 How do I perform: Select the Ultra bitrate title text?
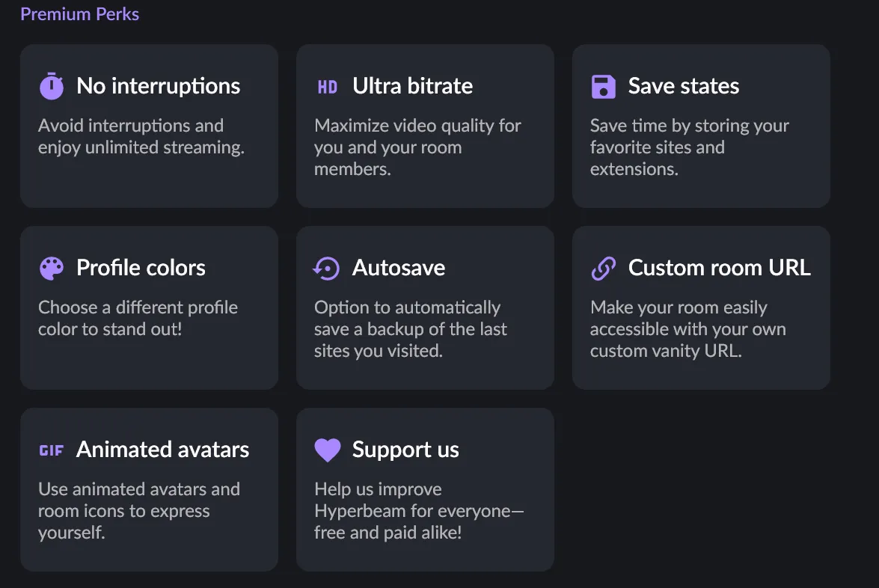point(413,86)
